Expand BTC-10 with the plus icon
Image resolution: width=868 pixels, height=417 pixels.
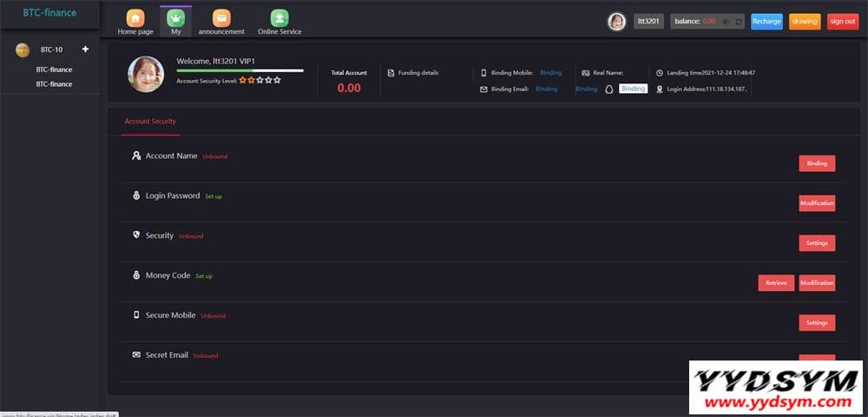[x=85, y=50]
